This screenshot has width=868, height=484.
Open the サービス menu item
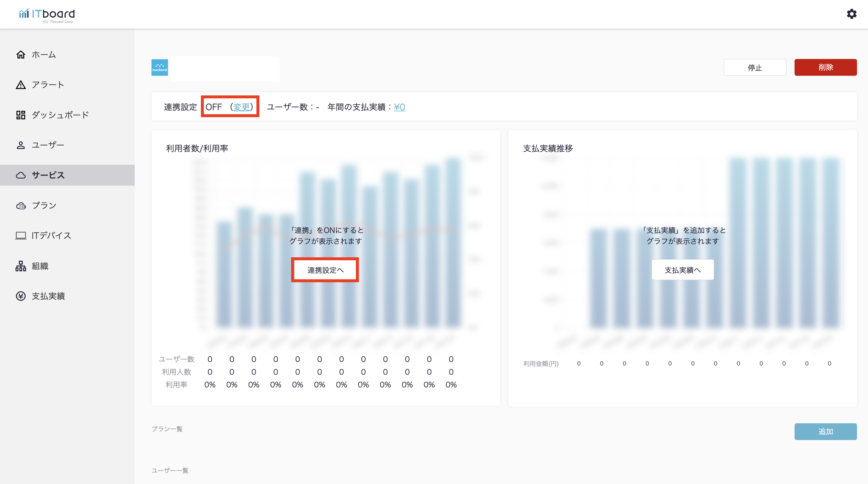(48, 175)
